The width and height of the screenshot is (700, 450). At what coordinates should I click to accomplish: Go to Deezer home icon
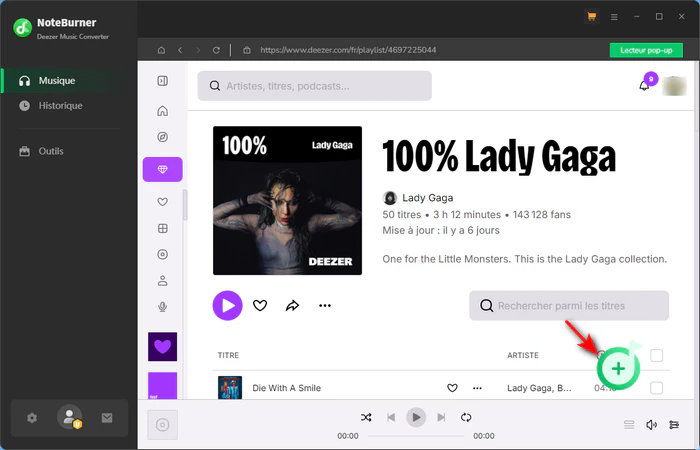click(162, 111)
